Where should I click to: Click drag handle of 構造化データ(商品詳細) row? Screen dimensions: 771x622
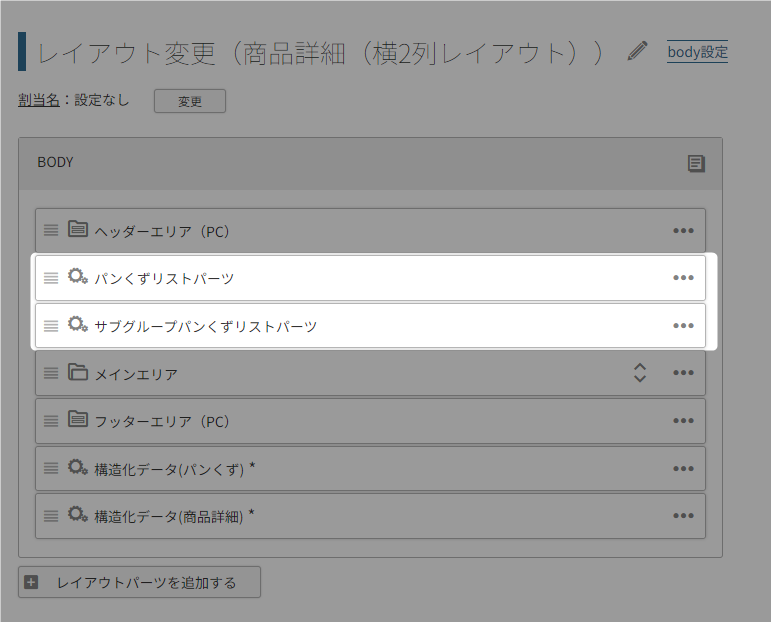click(51, 516)
